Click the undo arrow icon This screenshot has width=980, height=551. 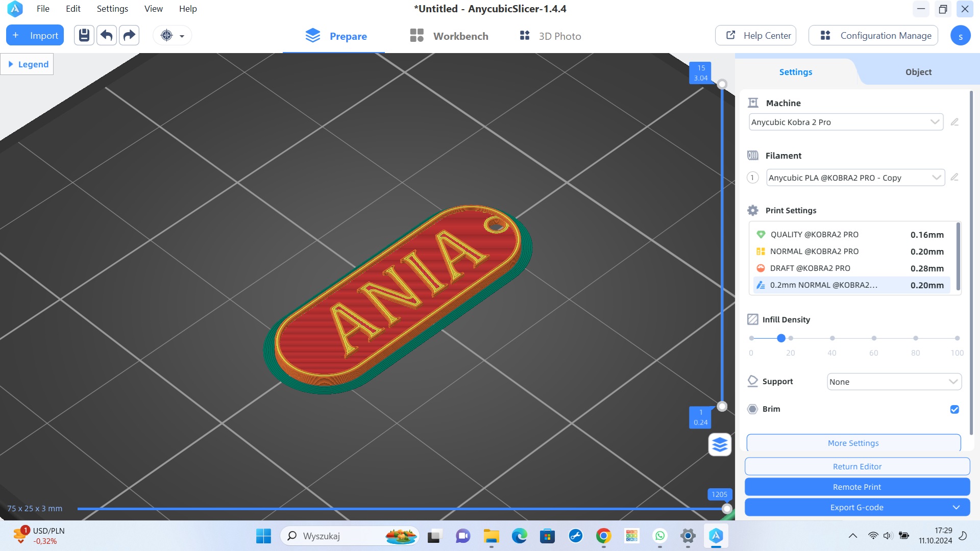coord(106,35)
